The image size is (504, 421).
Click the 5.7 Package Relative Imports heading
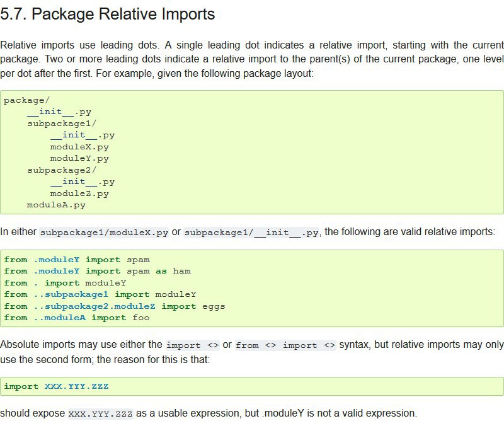107,14
